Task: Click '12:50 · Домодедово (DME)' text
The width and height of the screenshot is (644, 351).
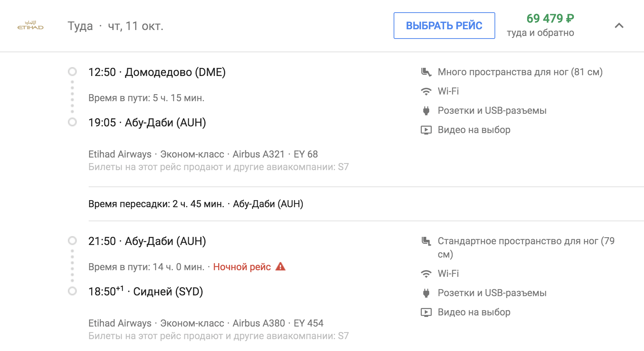Action: pos(157,72)
